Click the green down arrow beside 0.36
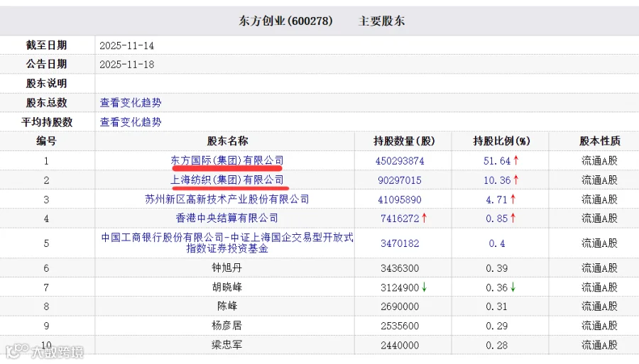The image size is (639, 364). tap(513, 287)
